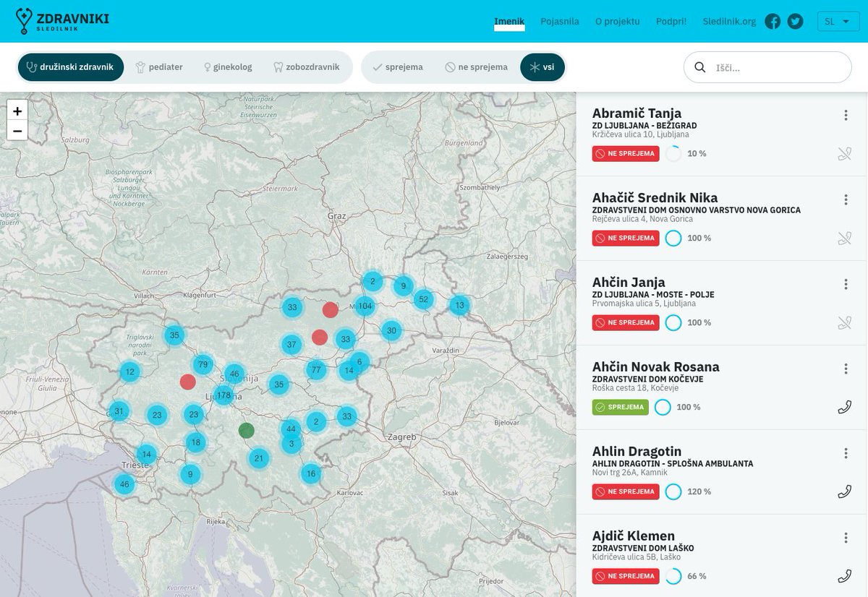Zoom out with the map minus icon

17,132
